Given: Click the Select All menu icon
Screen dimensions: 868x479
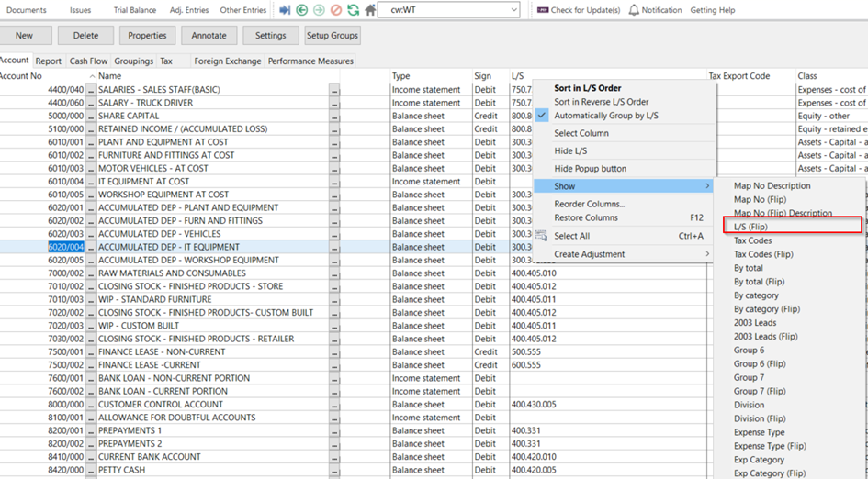Looking at the screenshot, I should click(x=541, y=236).
